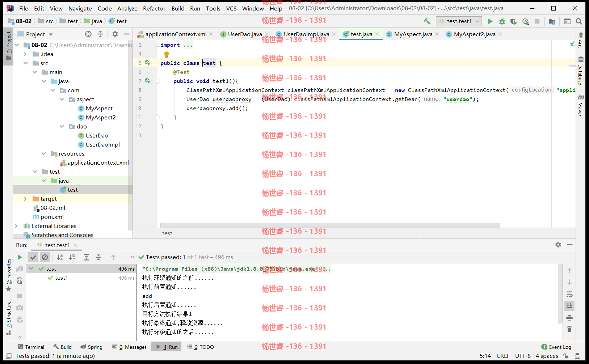
Task: Click the yellow intention light bulb
Action: click(167, 54)
